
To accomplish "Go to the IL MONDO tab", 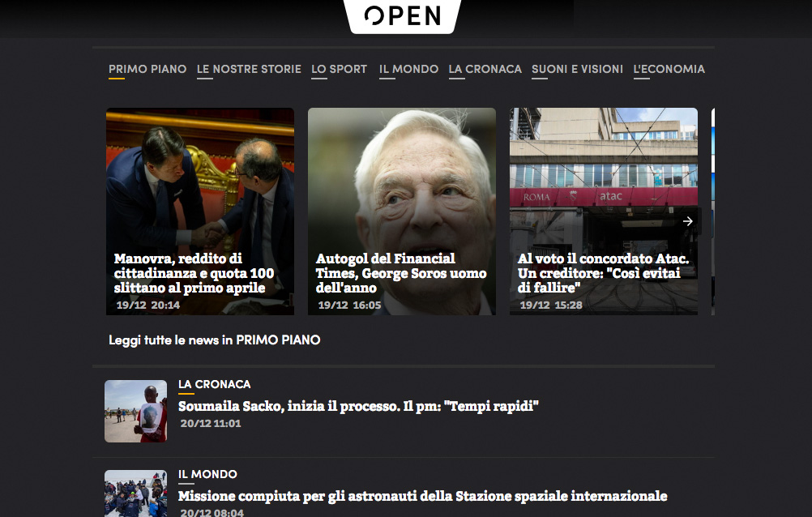I will (408, 69).
